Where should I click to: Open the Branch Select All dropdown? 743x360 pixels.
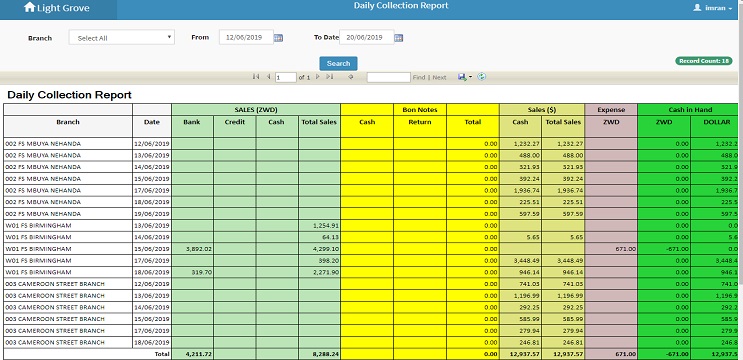tap(122, 37)
